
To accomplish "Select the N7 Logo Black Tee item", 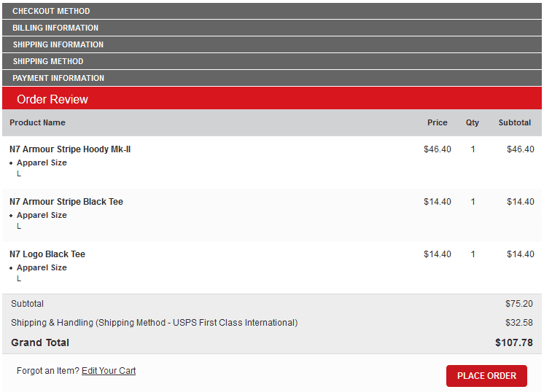I will tap(47, 254).
